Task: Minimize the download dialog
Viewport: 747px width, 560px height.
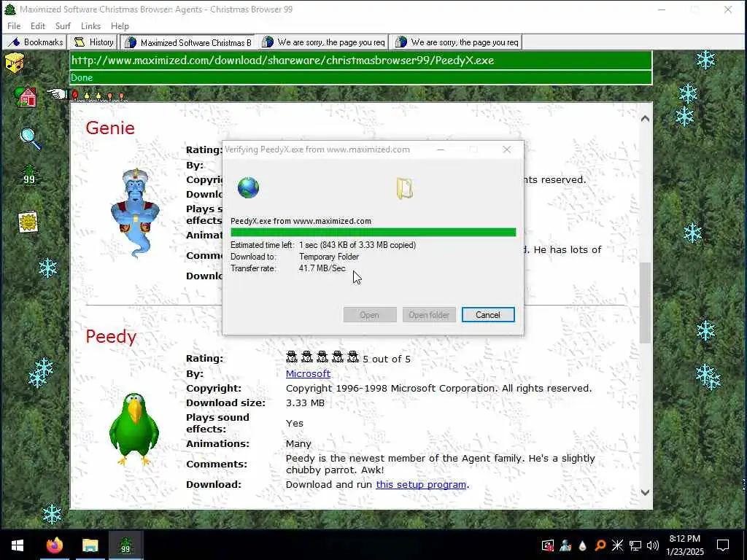Action: click(x=441, y=149)
